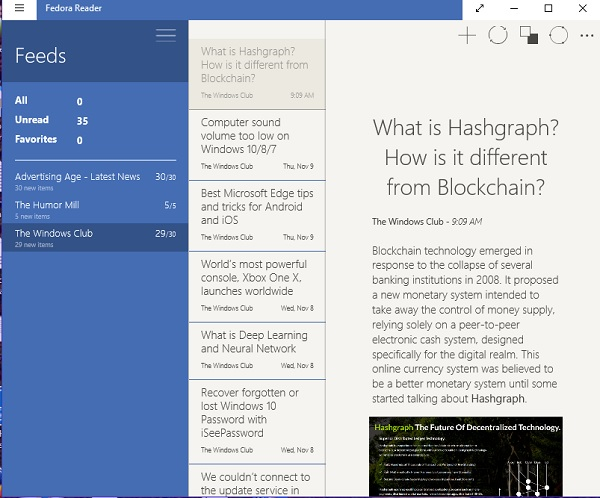Open the more options ellipsis menu

pyautogui.click(x=586, y=36)
